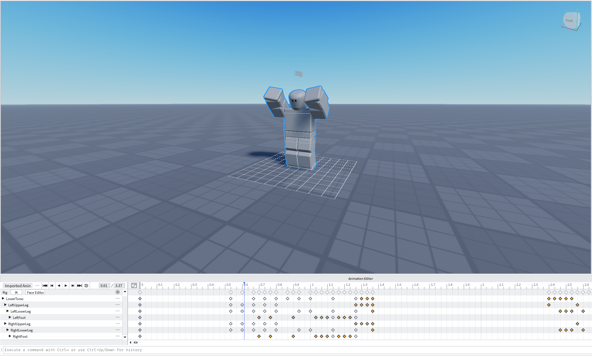
Task: Go to the next keyframe
Action: coord(73,285)
